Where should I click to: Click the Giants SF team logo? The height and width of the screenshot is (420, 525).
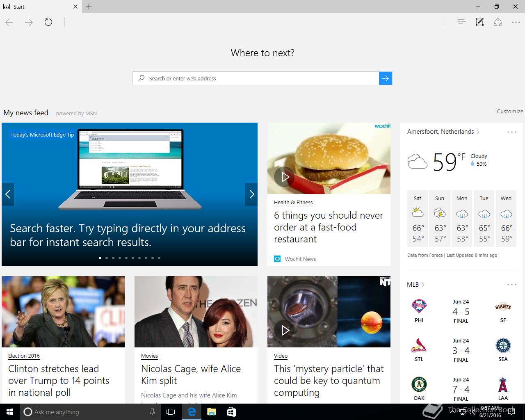(503, 307)
